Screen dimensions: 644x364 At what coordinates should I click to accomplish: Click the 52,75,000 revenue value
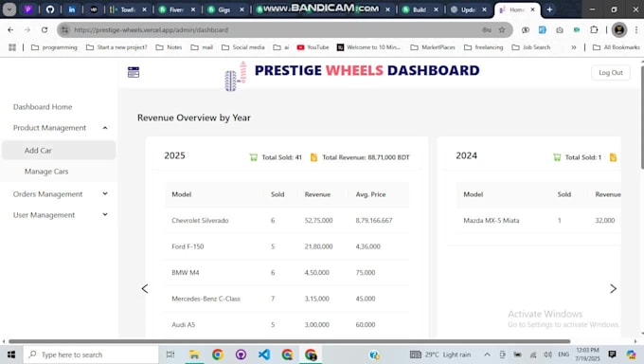(x=319, y=221)
